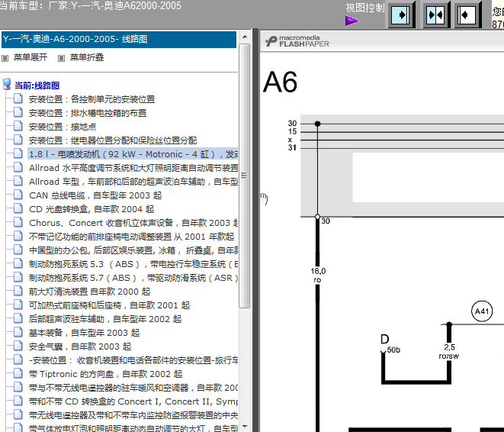
Task: Click page icon beside 基本装备 row
Action: (18, 332)
